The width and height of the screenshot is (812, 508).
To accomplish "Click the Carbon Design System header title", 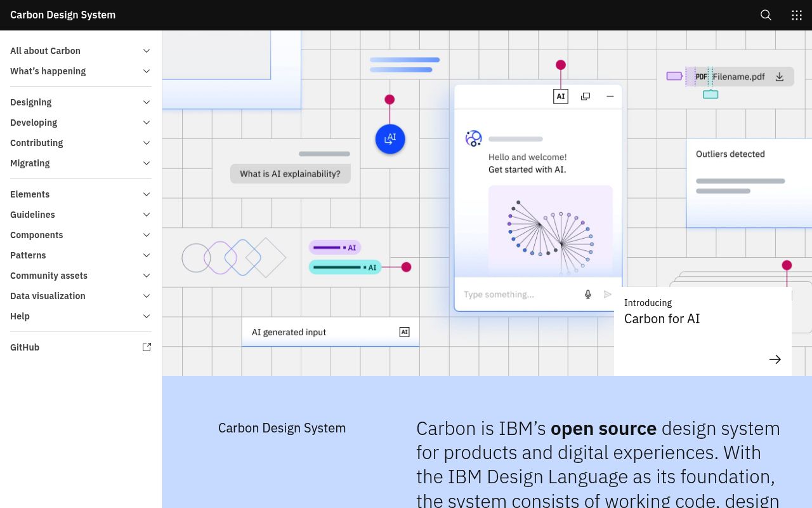I will [x=62, y=15].
